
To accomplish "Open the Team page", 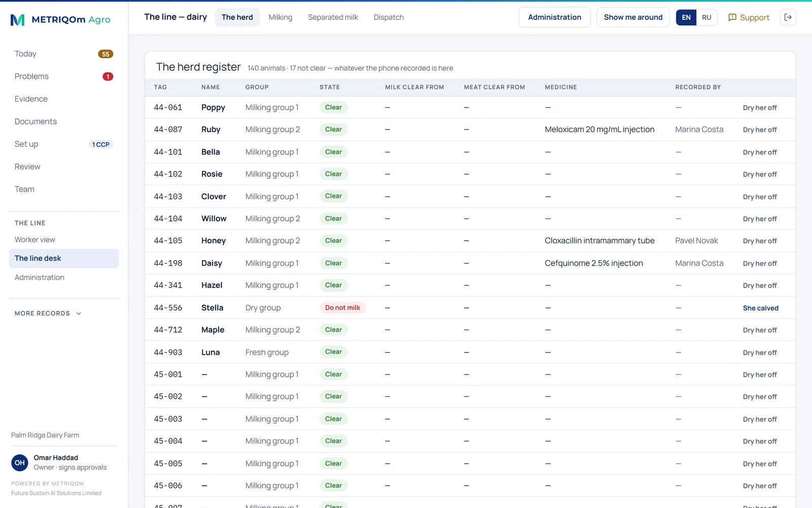I will [24, 189].
